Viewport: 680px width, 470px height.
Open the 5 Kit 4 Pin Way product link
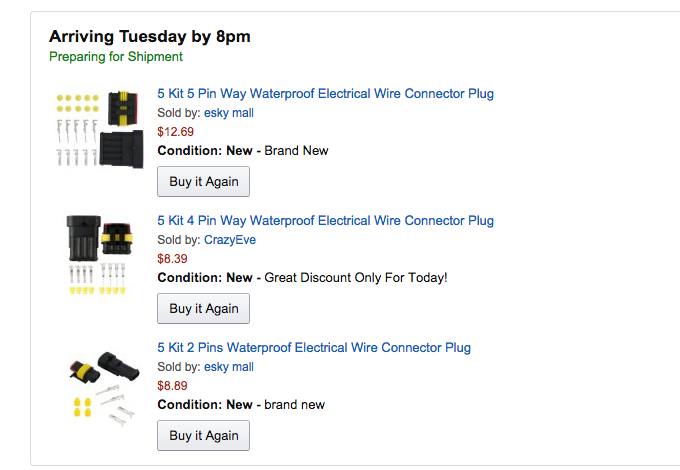325,221
